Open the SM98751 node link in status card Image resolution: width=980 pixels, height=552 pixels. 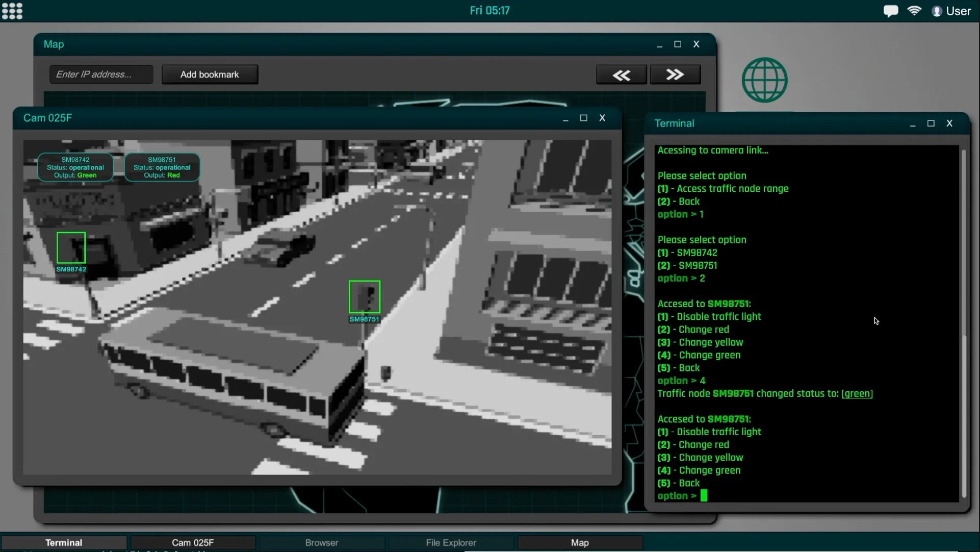162,160
